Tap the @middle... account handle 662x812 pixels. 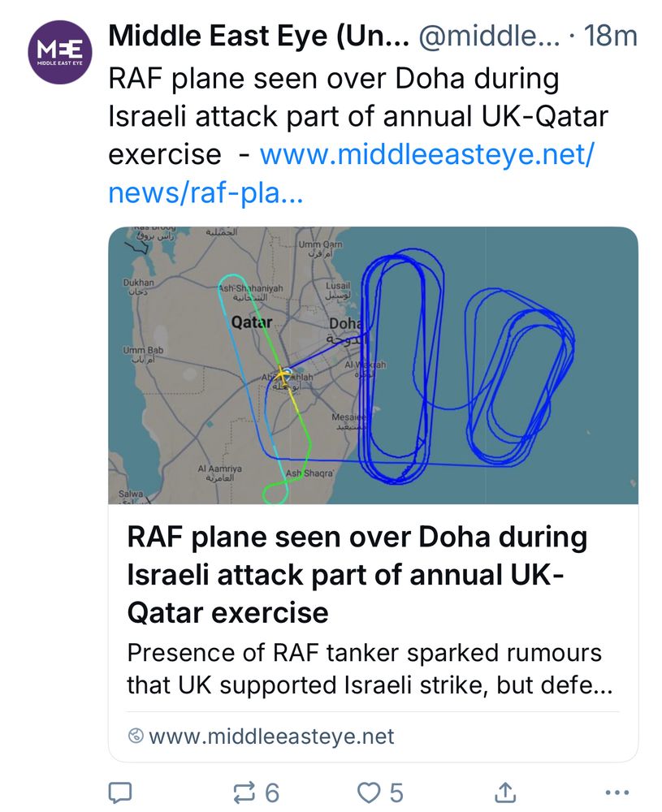(x=487, y=37)
